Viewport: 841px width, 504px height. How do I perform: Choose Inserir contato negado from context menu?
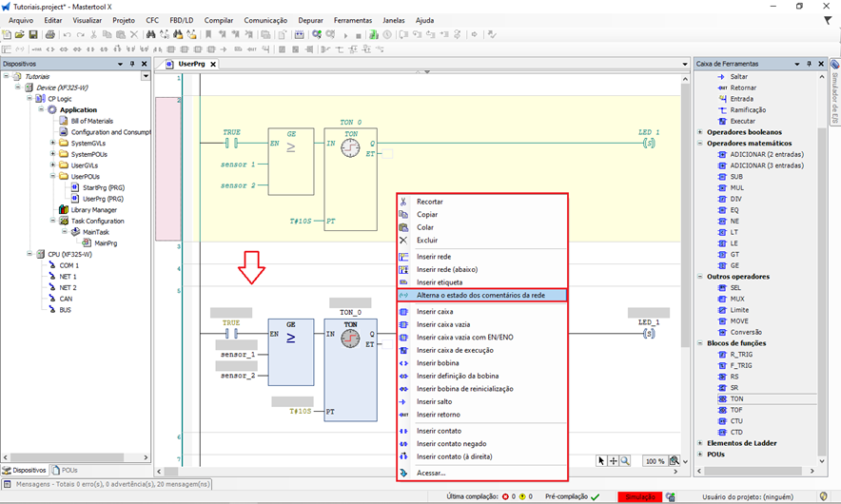453,443
